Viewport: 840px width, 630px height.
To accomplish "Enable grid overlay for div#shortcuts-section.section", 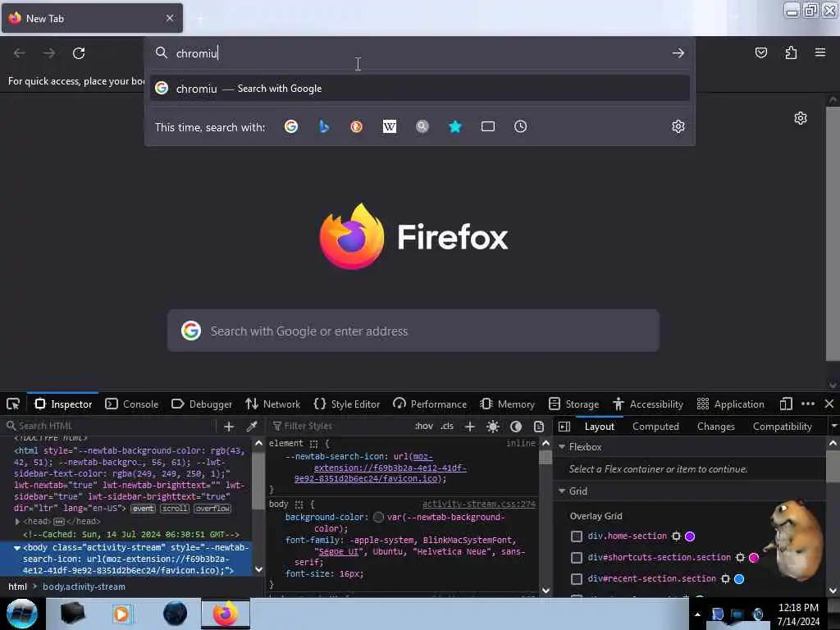I will point(577,558).
